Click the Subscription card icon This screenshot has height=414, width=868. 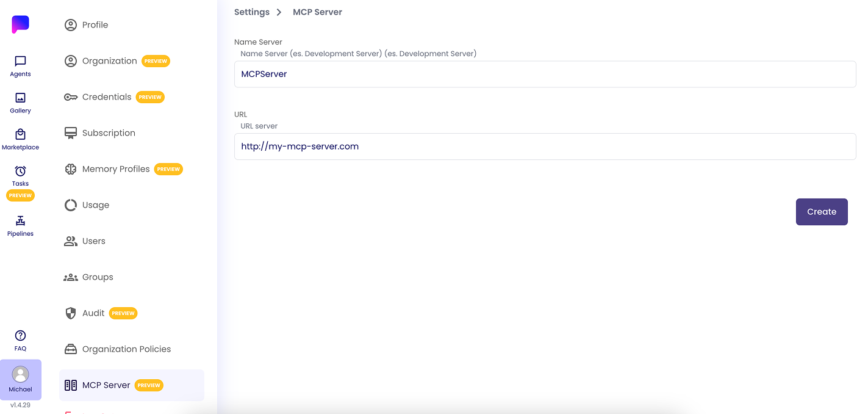click(x=71, y=133)
